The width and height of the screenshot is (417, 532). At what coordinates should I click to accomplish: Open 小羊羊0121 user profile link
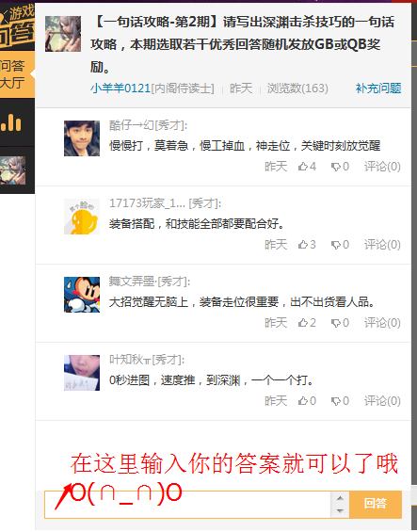coord(120,89)
